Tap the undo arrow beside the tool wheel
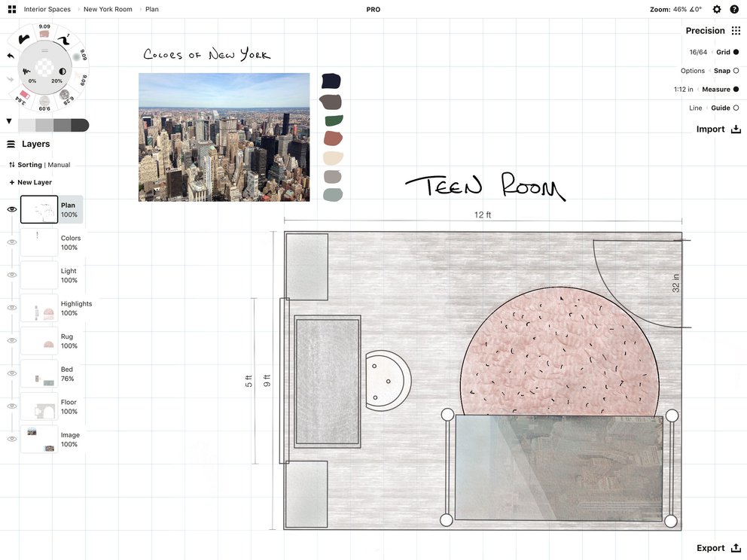The width and height of the screenshot is (747, 560). (10, 55)
